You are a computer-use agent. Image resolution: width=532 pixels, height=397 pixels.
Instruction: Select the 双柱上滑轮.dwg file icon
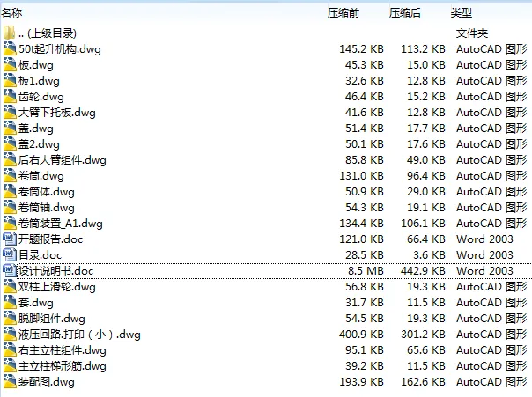tap(10, 286)
